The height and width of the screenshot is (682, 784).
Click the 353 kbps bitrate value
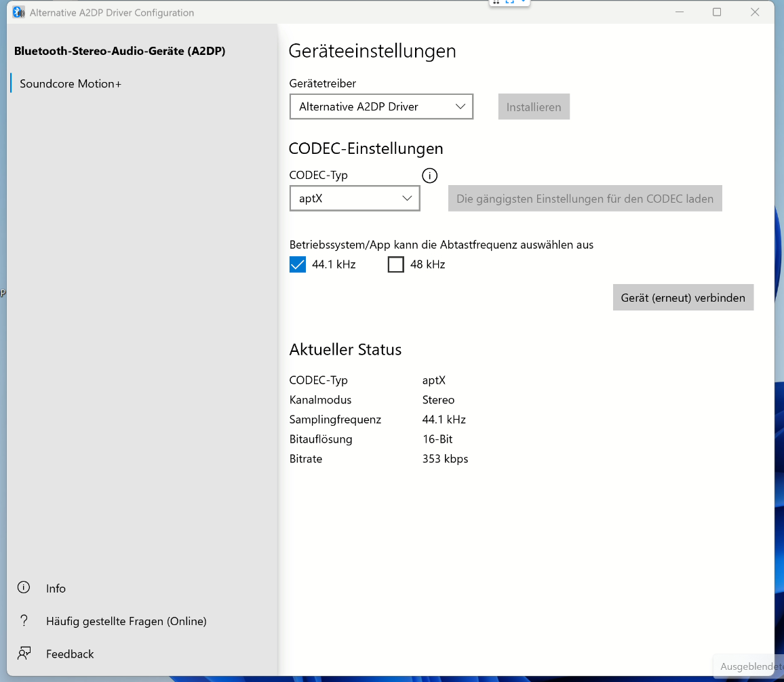(x=445, y=459)
